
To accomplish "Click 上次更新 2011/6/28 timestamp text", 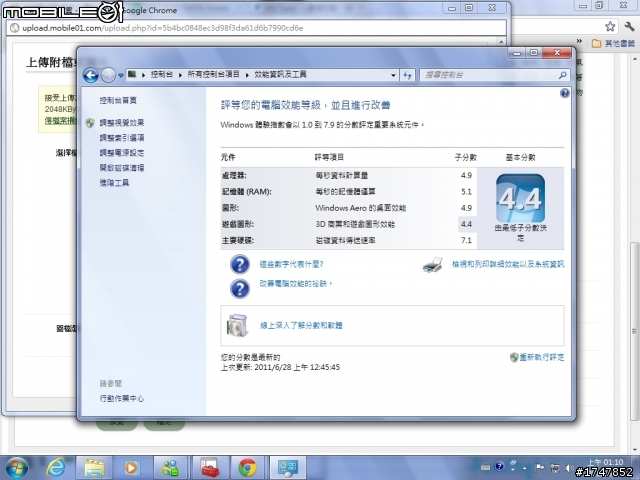I will coord(280,367).
